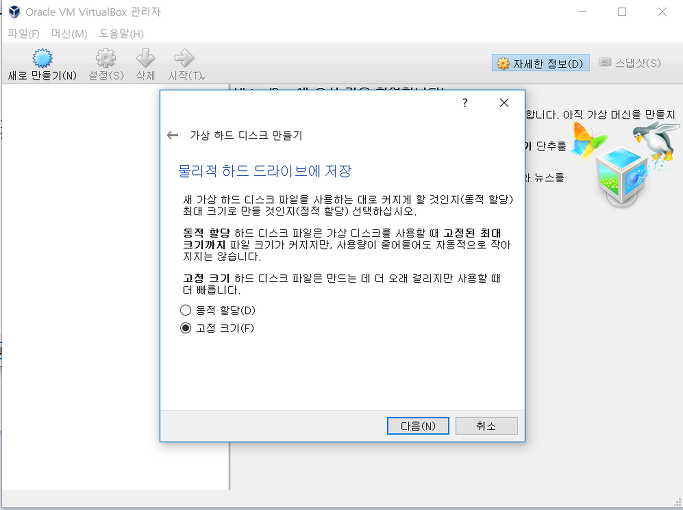Select the 동적 할당(D) radio button
The image size is (683, 510).
tap(186, 310)
